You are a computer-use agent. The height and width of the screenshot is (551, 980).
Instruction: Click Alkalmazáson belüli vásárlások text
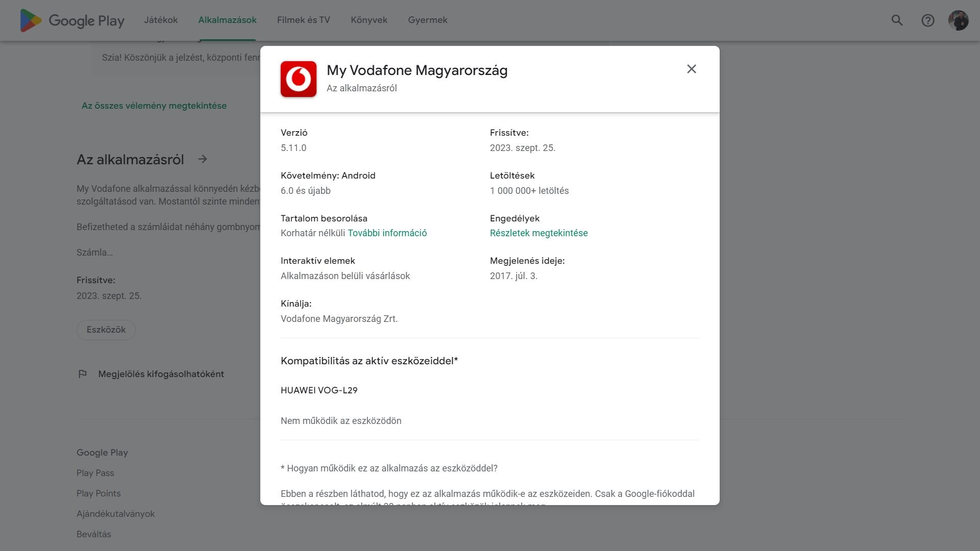tap(346, 276)
